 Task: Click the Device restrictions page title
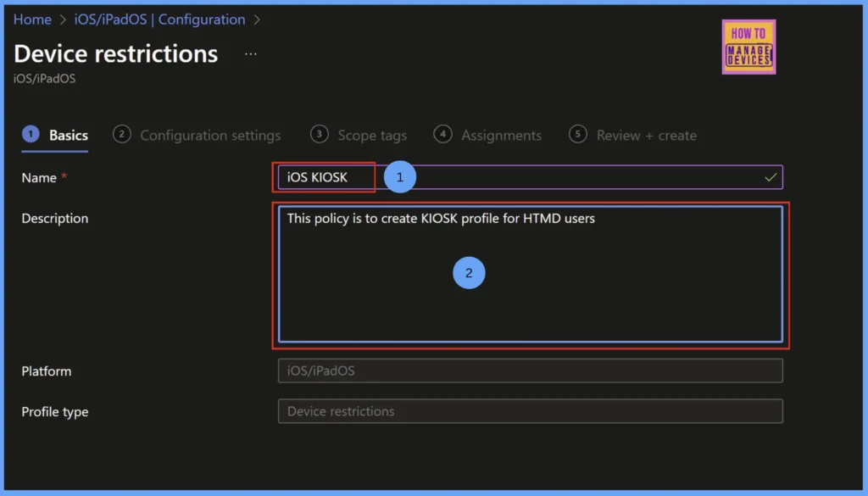115,53
